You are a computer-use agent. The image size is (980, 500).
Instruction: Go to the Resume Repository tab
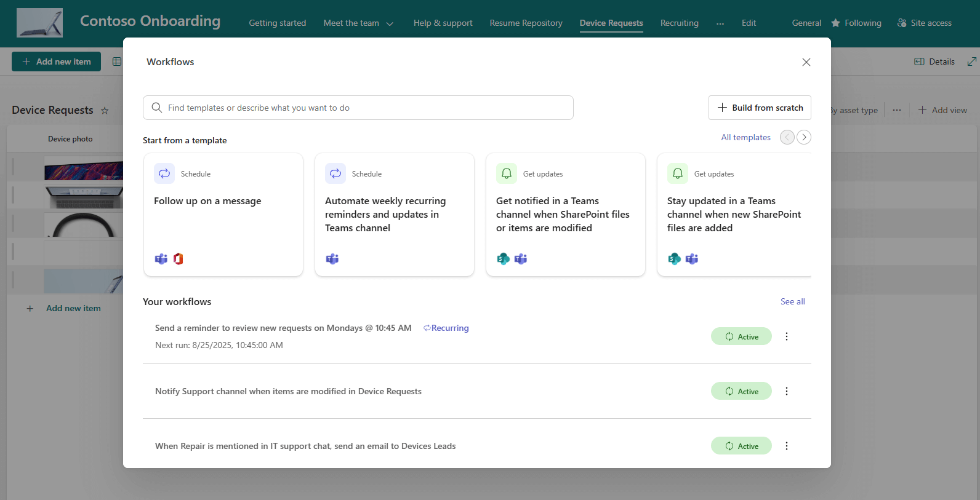click(x=526, y=23)
